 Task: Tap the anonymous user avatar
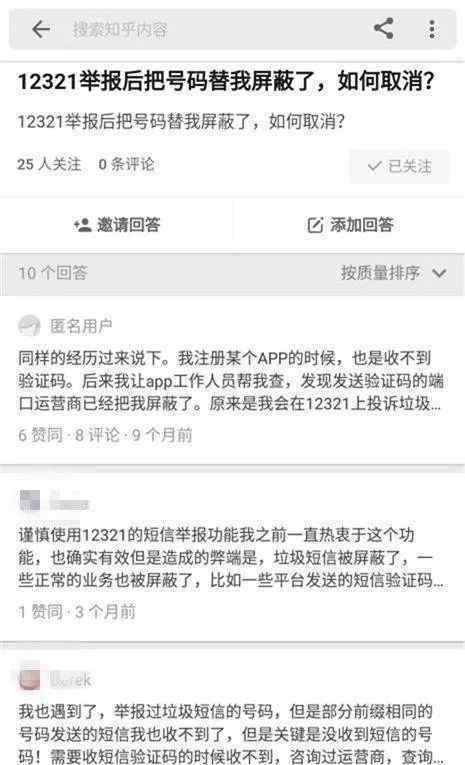(x=29, y=326)
